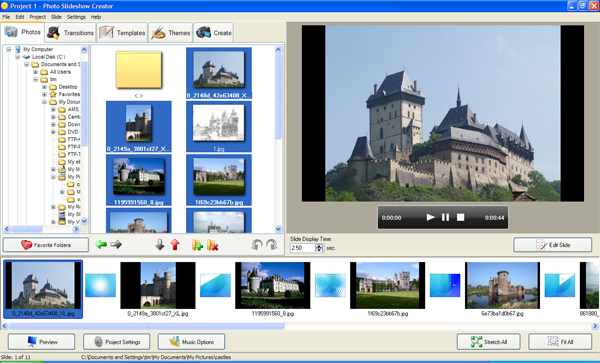Switch to the Transitions tab
Screen dimensions: 600x363
click(x=70, y=33)
